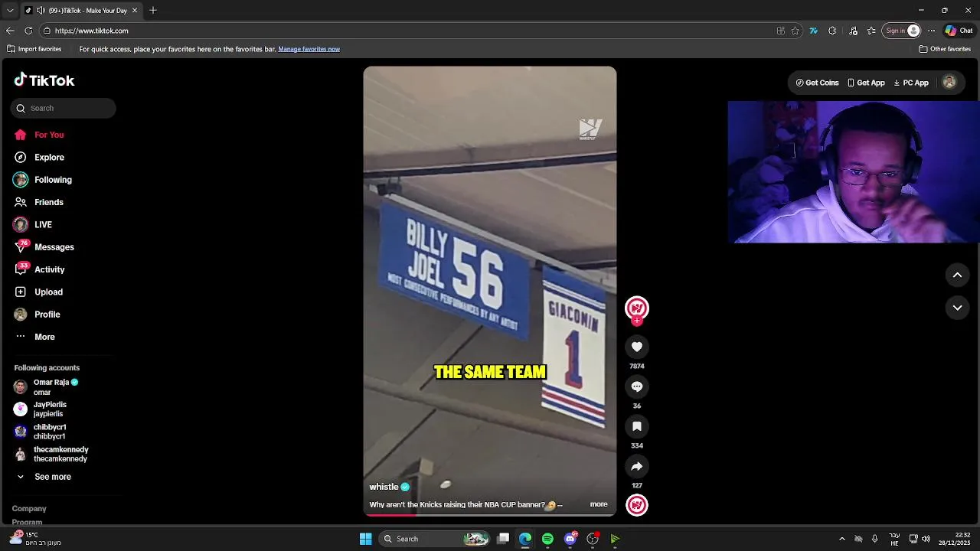Go to the Following feed
The width and height of the screenshot is (980, 551).
(x=42, y=180)
